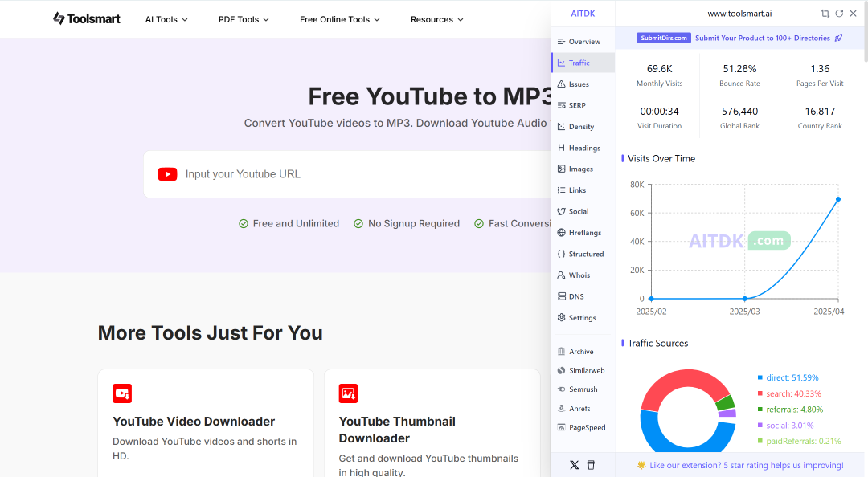Select the AITDK tab header
Viewport: 868px width, 477px height.
[583, 14]
